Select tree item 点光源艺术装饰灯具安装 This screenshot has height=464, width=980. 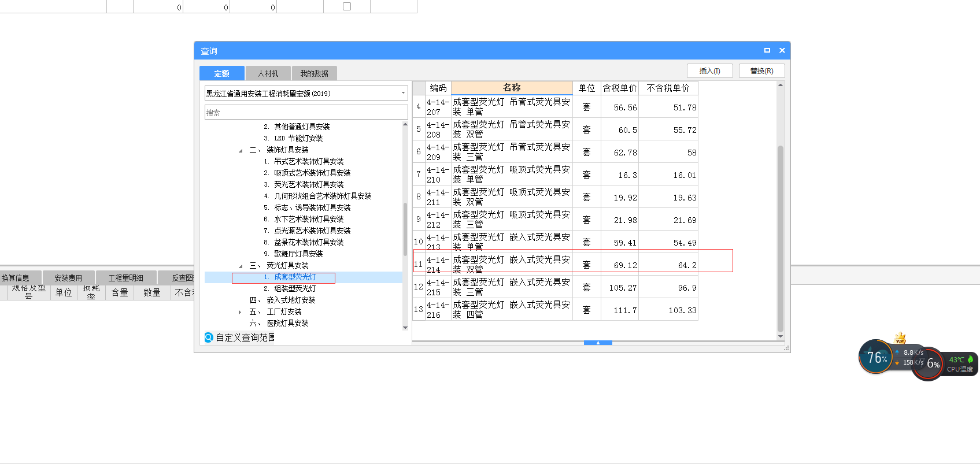tap(312, 231)
